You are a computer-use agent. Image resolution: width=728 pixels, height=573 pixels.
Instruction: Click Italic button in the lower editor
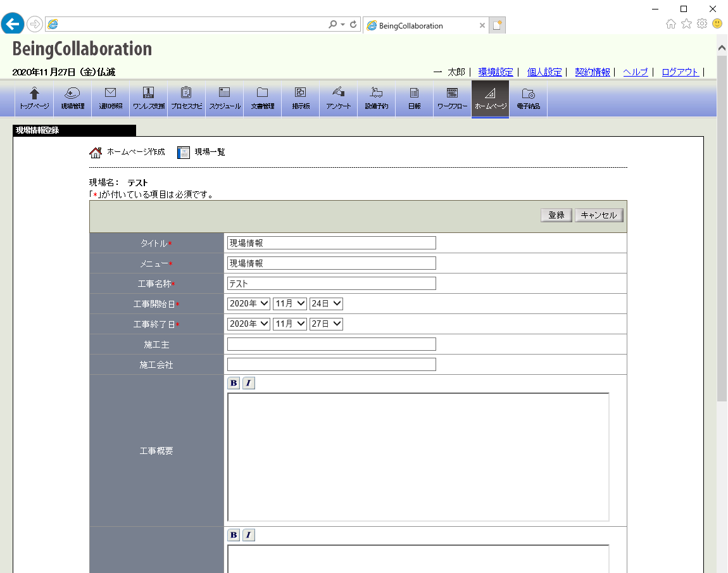pos(248,535)
